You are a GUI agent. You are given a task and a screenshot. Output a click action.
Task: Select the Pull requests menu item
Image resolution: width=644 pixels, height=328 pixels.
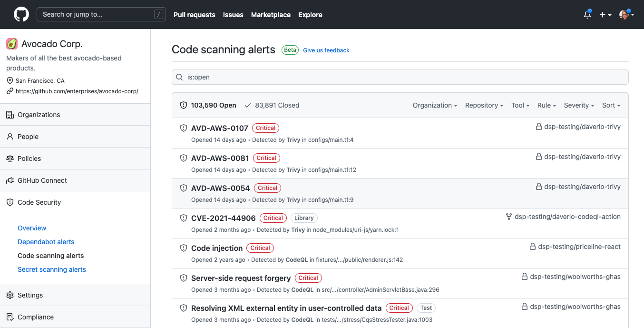pos(194,15)
